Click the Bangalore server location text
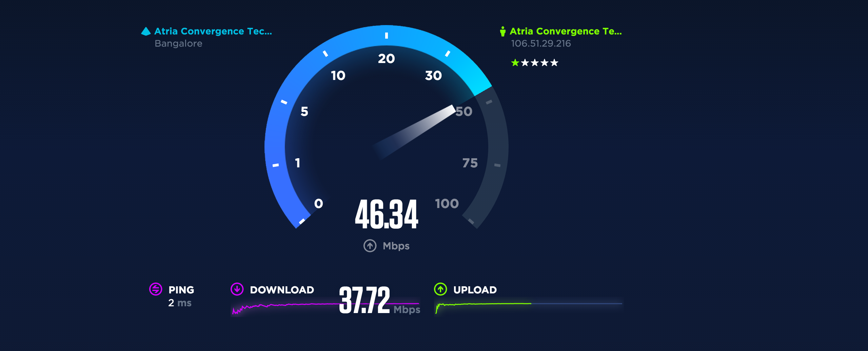 pos(178,44)
